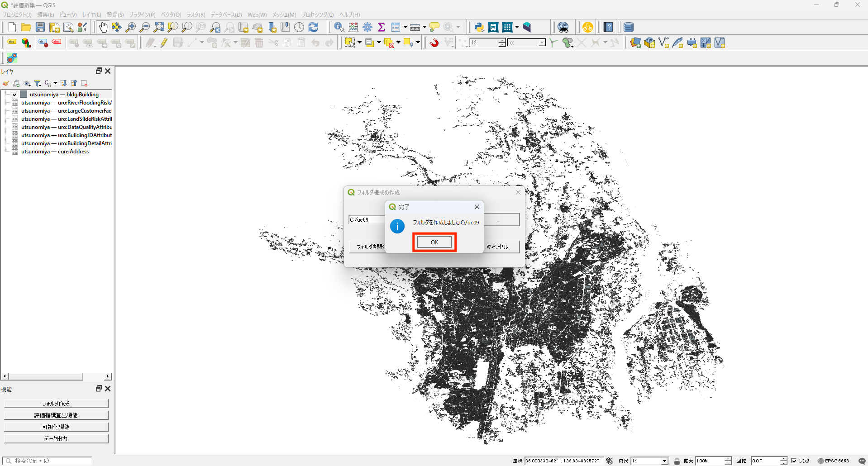The width and height of the screenshot is (868, 466).
Task: Open the Python console
Action: click(479, 27)
